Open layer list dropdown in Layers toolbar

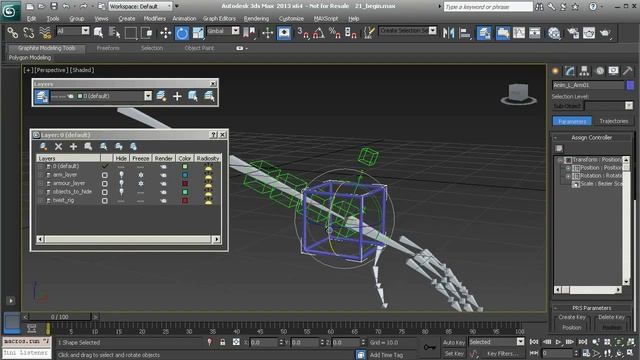pyautogui.click(x=148, y=96)
